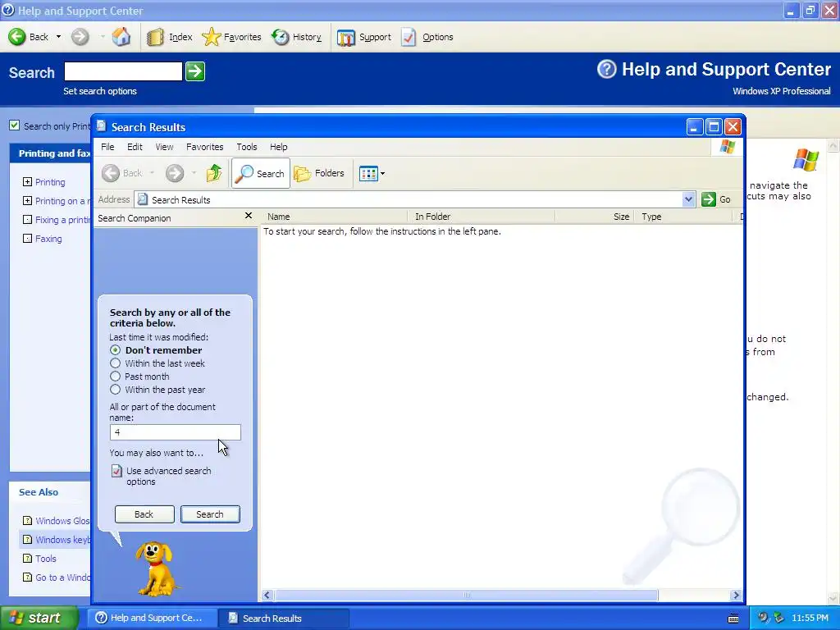The image size is (840, 630).
Task: Click horizontal scrollbar thumb in results
Action: [x=466, y=596]
